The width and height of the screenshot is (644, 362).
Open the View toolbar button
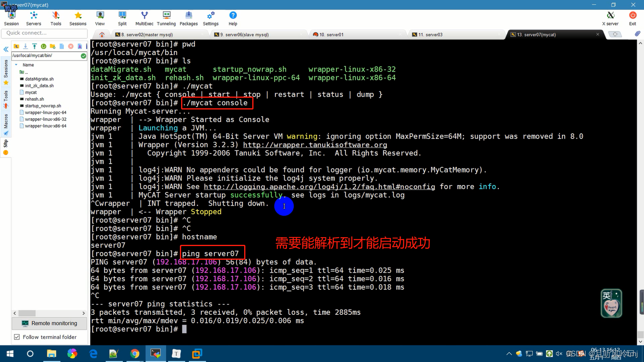[x=100, y=19]
